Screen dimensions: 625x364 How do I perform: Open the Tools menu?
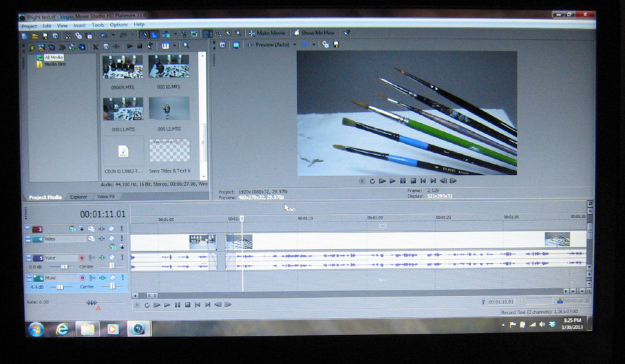(98, 25)
